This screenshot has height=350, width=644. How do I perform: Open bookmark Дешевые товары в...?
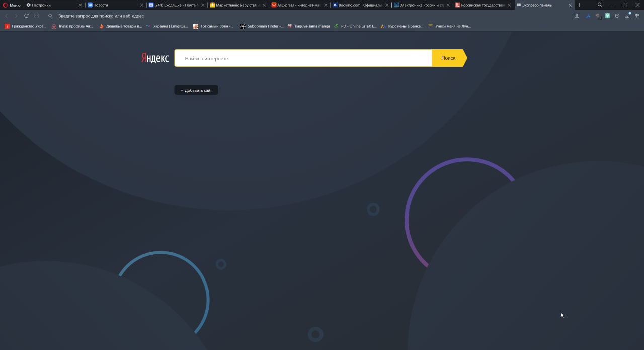click(120, 26)
